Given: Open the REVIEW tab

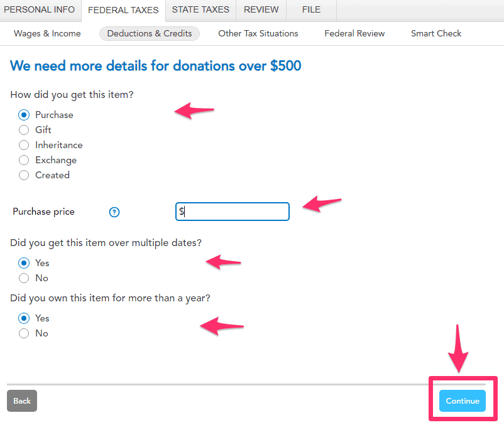Looking at the screenshot, I should (261, 10).
